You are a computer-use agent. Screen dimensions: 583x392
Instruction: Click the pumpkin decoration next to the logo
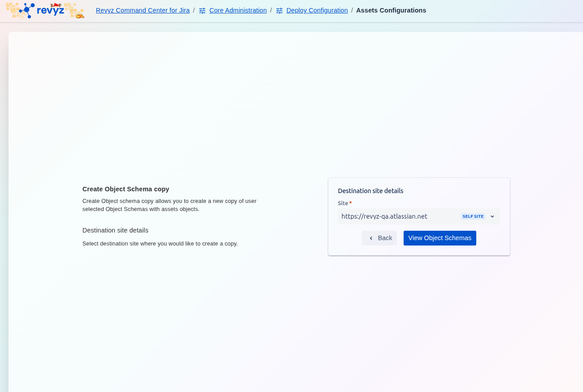[80, 15]
